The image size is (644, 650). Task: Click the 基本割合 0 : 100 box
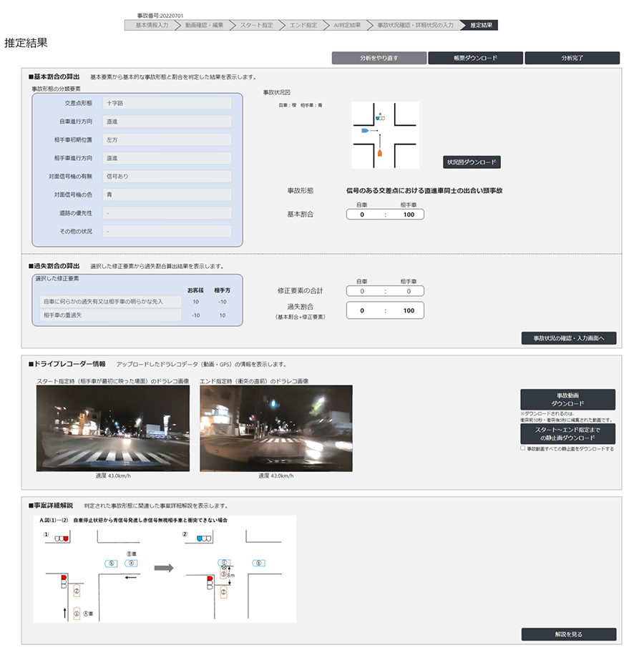pyautogui.click(x=385, y=215)
